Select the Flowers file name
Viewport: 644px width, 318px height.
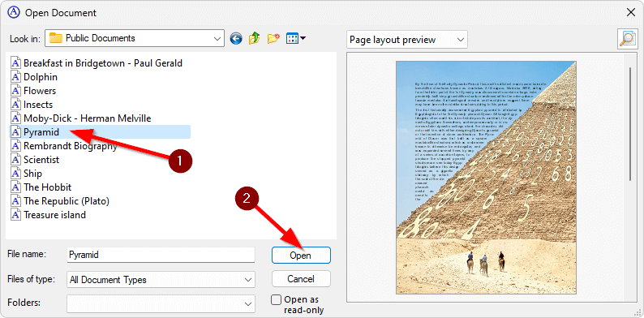click(x=40, y=91)
